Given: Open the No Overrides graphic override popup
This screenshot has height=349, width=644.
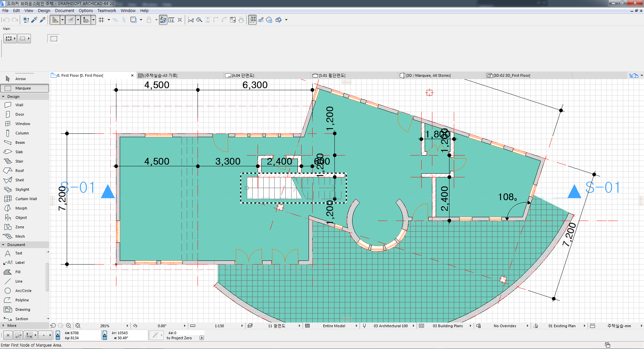Looking at the screenshot, I should click(x=527, y=326).
